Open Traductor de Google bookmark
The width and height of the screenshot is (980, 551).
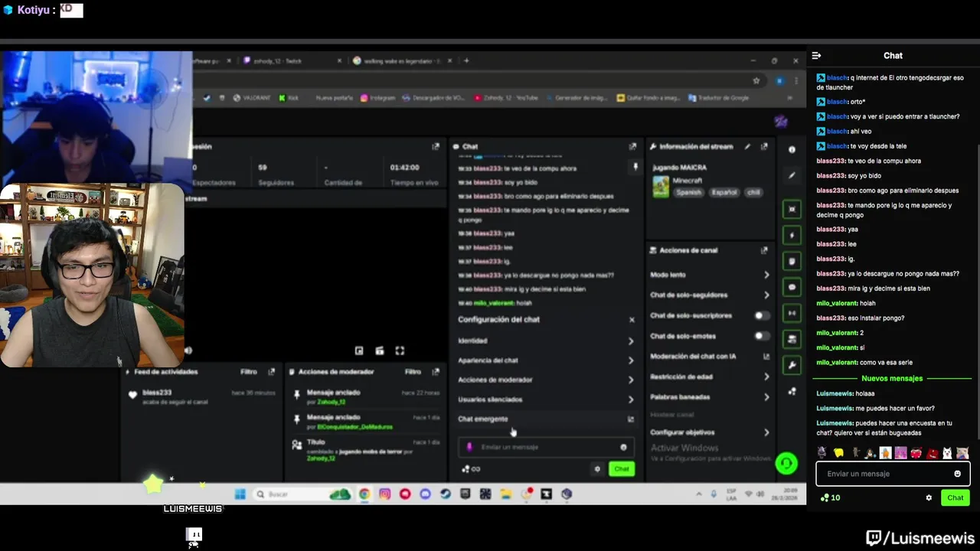point(719,98)
